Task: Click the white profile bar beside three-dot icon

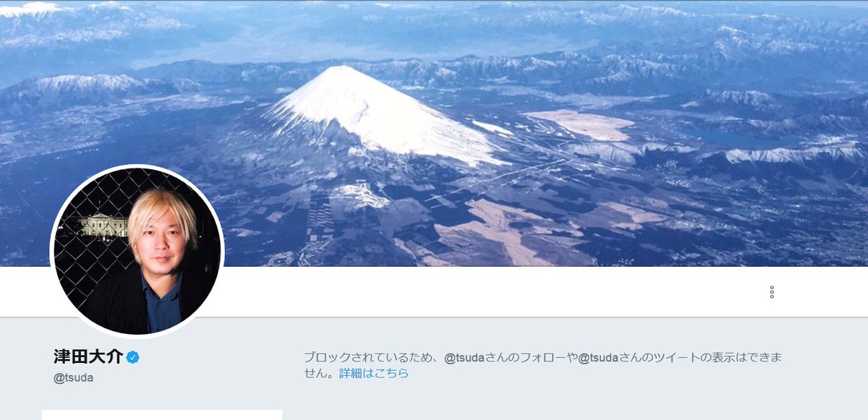Action: (x=492, y=292)
